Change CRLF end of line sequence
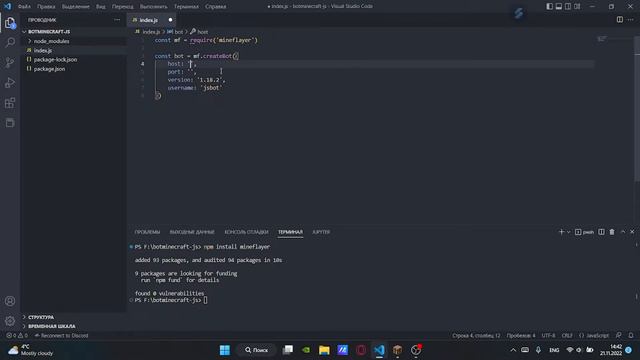This screenshot has height=360, width=640. (x=567, y=336)
